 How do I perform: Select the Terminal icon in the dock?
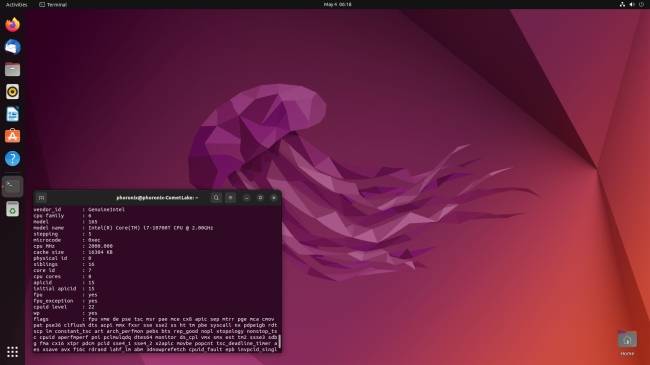(x=12, y=187)
